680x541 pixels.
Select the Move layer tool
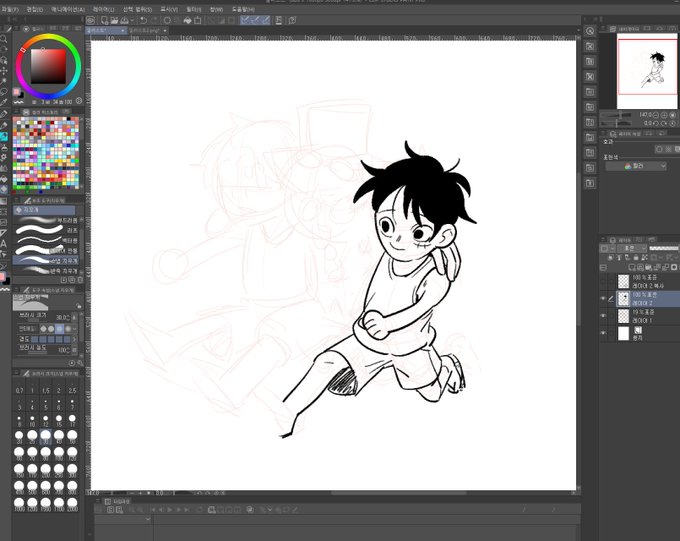point(4,70)
